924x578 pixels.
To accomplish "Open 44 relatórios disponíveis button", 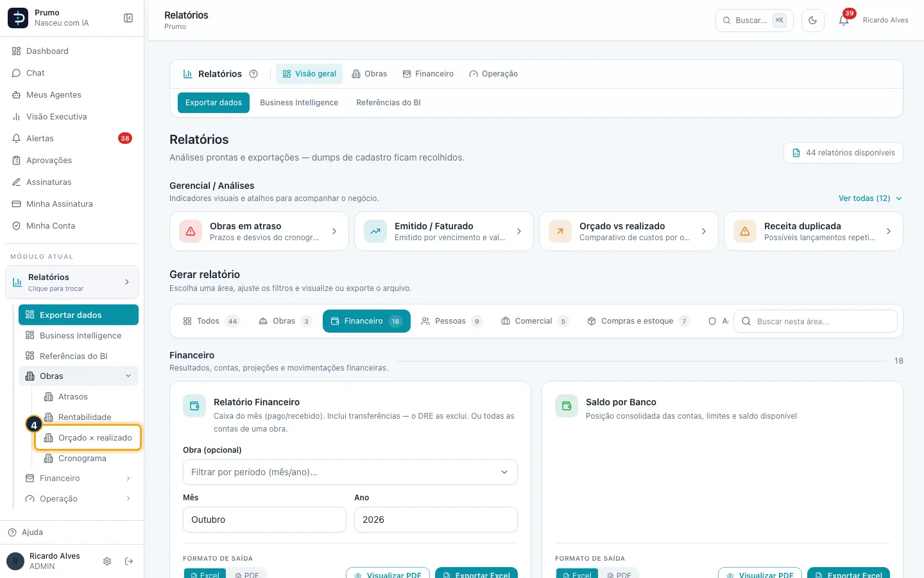I will tap(843, 153).
